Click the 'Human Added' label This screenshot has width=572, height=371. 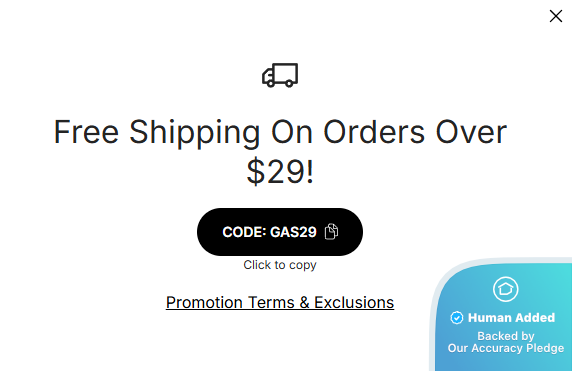click(x=511, y=318)
